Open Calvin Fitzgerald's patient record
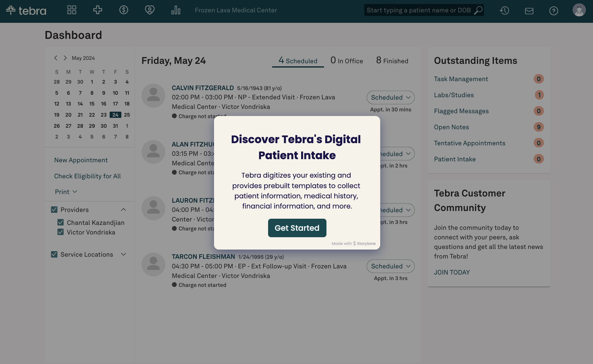This screenshot has height=364, width=593. pos(203,88)
